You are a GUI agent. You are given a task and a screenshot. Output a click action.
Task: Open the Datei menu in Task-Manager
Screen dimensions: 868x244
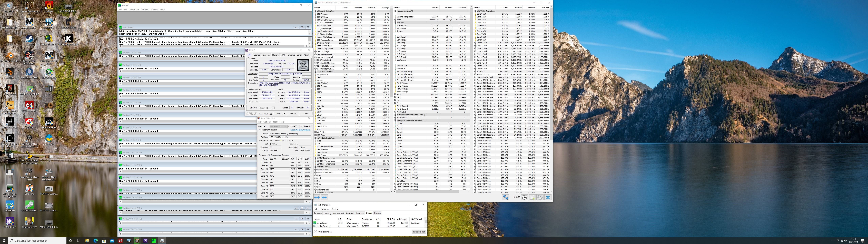[x=316, y=209]
